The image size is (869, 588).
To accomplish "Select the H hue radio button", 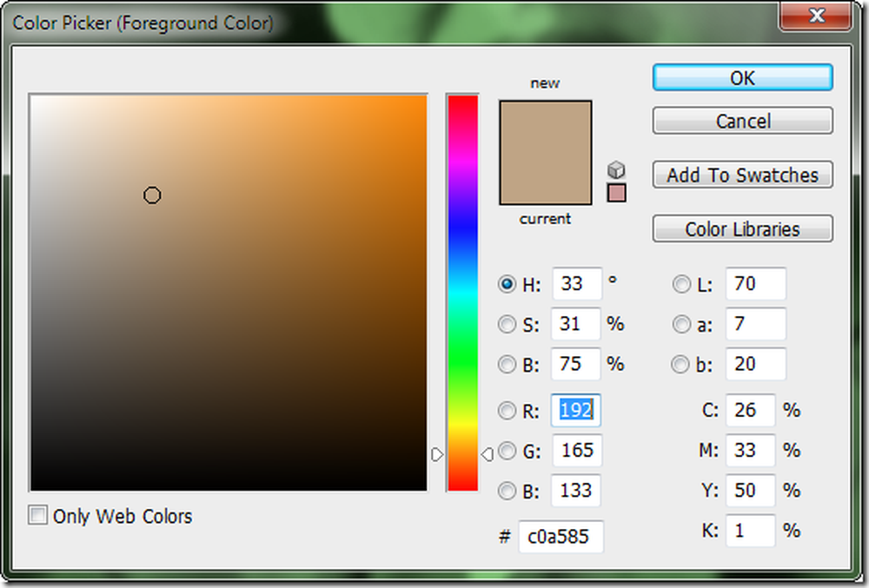I will [x=507, y=284].
